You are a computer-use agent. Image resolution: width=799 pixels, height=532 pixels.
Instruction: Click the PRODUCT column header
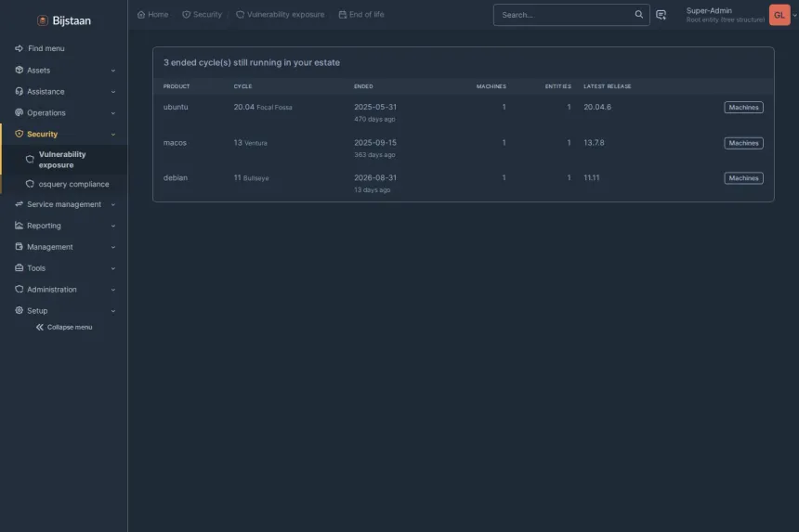(177, 86)
